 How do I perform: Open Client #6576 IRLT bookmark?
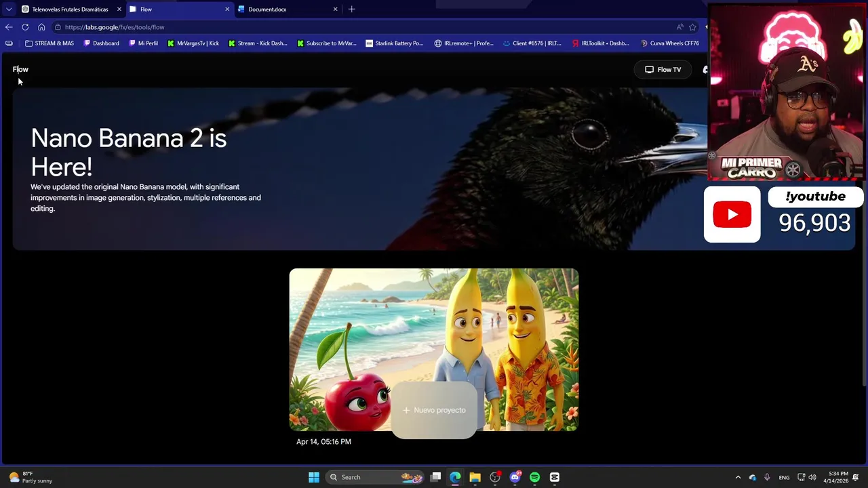click(532, 43)
